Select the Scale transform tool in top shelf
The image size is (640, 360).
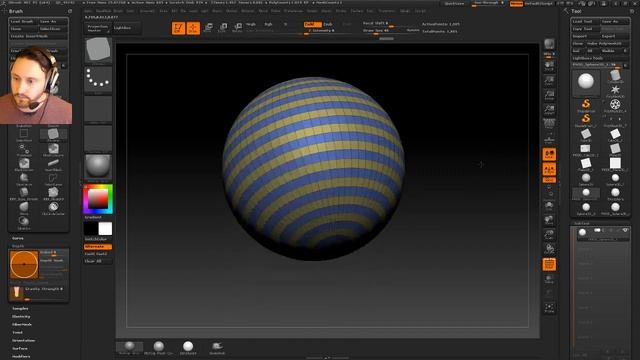point(223,28)
